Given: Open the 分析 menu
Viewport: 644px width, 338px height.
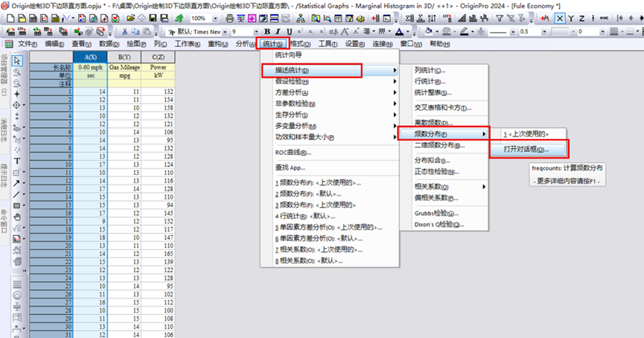Looking at the screenshot, I should pyautogui.click(x=245, y=43).
